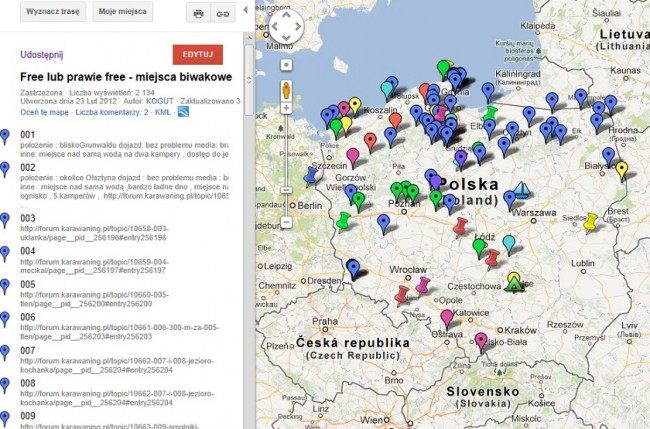
Task: Click the magenta marker above Ostrava
Action: click(446, 319)
